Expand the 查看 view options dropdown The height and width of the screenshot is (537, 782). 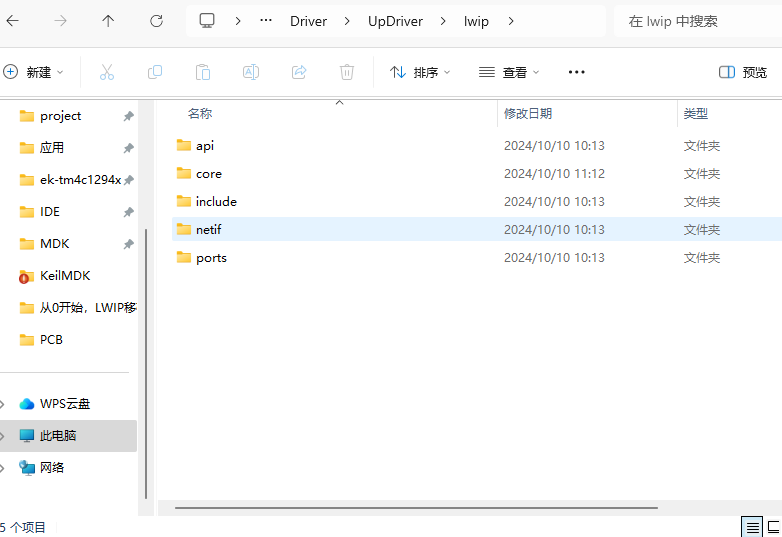[509, 72]
